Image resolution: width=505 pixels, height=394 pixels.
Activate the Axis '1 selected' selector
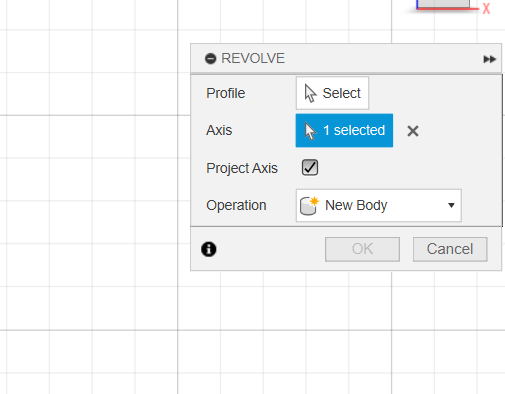pyautogui.click(x=344, y=130)
